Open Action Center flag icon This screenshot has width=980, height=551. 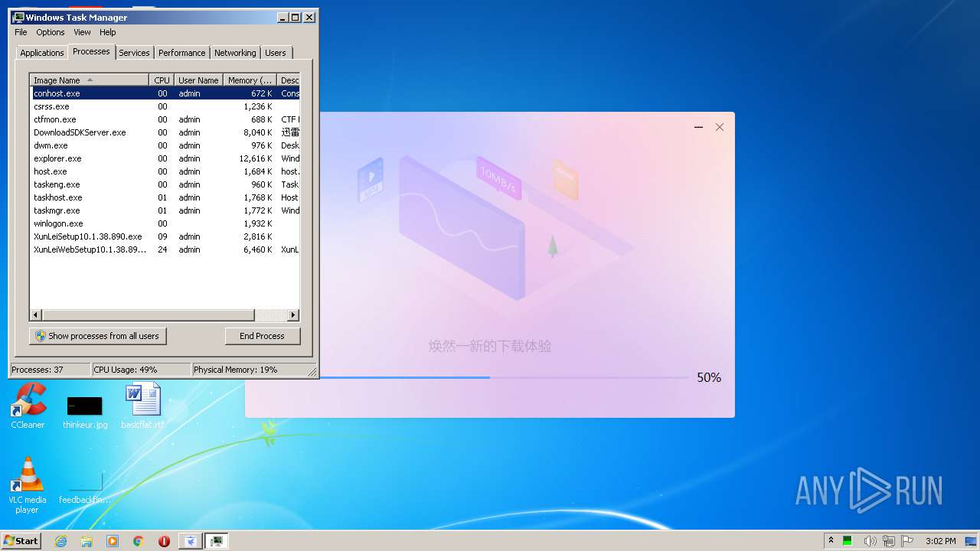pyautogui.click(x=907, y=541)
